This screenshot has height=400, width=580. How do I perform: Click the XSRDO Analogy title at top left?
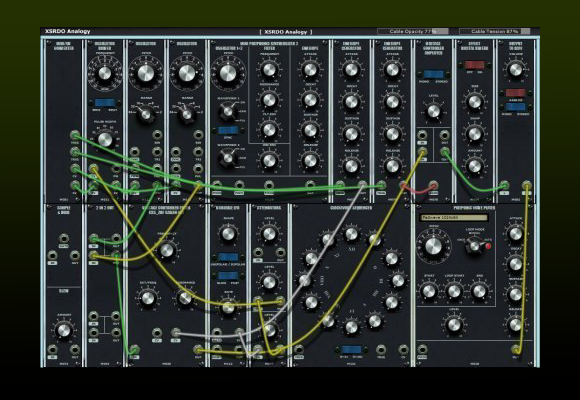click(x=68, y=31)
